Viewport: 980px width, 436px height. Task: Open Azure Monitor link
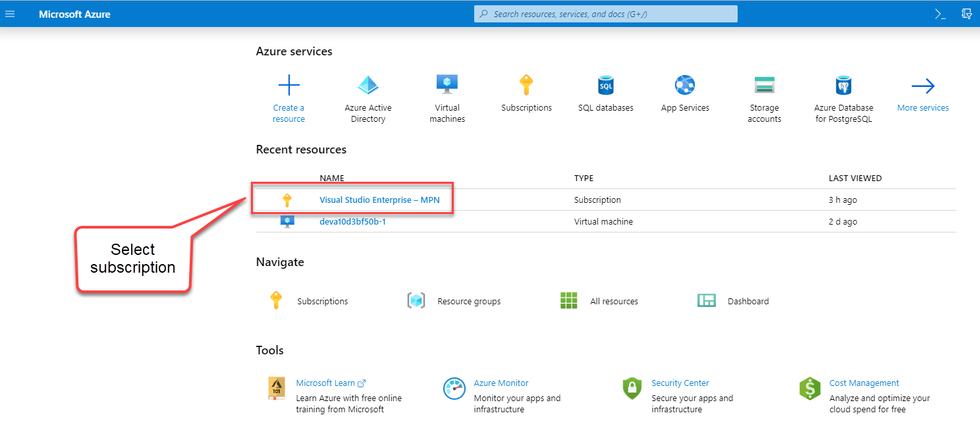(x=501, y=383)
